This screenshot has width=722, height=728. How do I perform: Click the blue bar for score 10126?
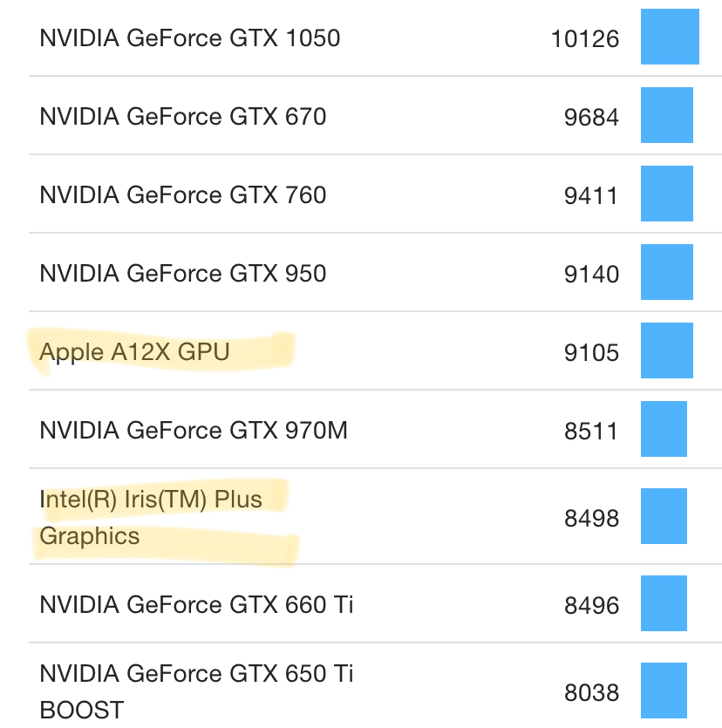tap(670, 37)
